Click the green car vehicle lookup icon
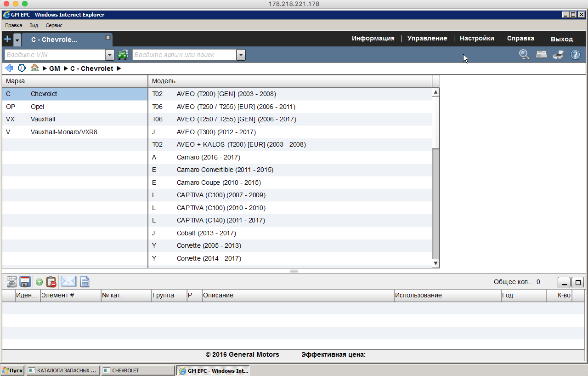This screenshot has height=376, width=588. 123,55
